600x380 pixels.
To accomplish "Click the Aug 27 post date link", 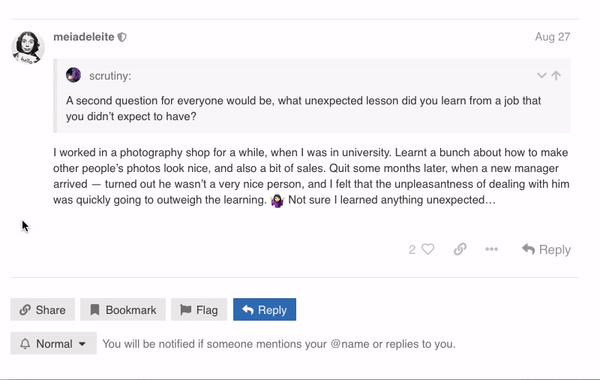I will 553,37.
